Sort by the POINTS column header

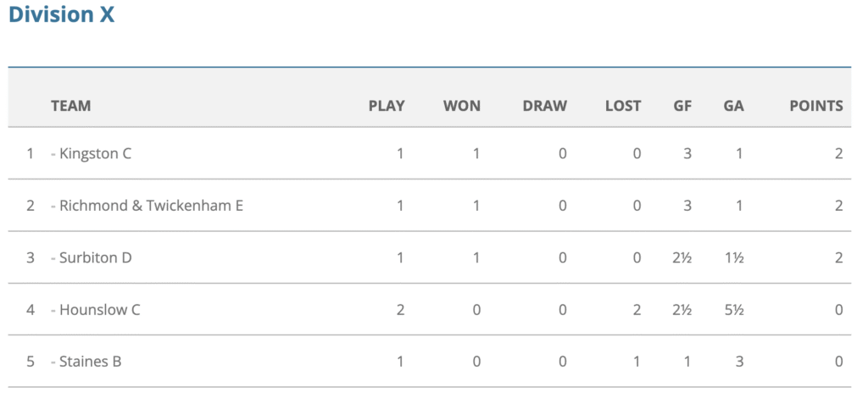pos(816,106)
